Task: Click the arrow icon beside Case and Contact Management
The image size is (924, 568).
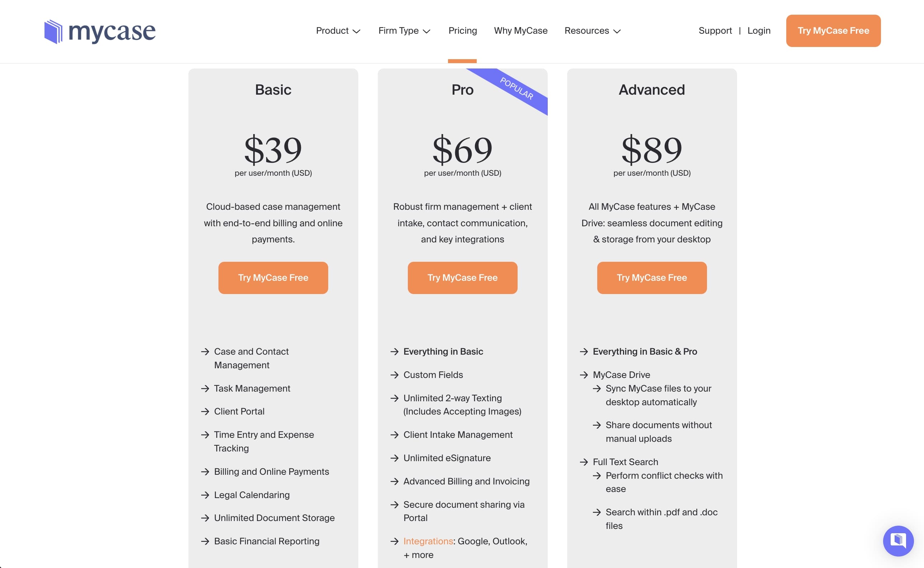Action: [x=204, y=351]
